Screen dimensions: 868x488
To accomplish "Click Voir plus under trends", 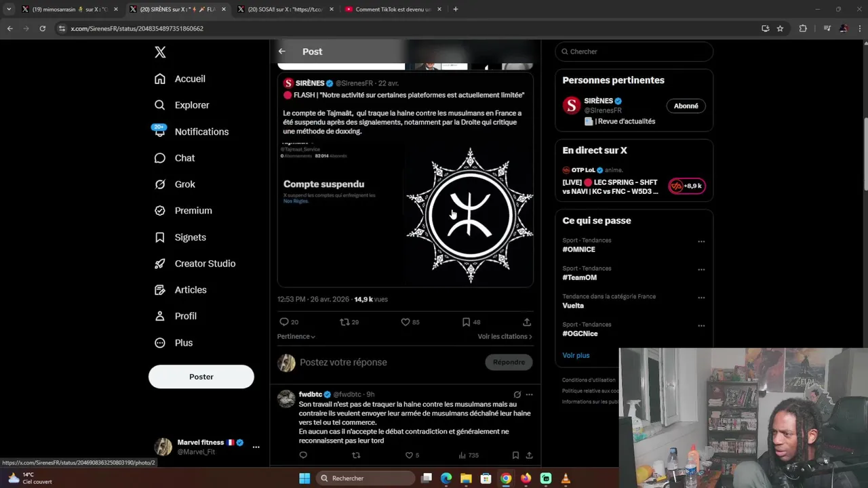I will [576, 355].
